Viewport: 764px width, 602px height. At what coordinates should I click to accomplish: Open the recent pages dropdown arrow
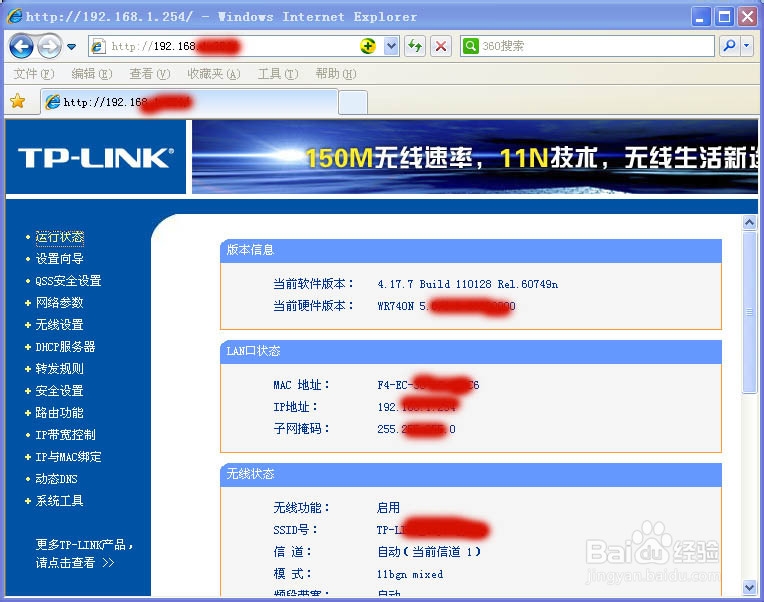[72, 47]
